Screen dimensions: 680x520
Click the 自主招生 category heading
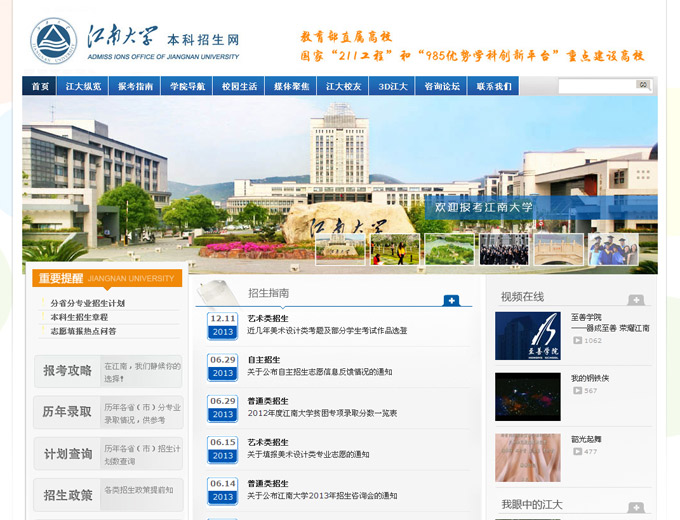pyautogui.click(x=264, y=360)
